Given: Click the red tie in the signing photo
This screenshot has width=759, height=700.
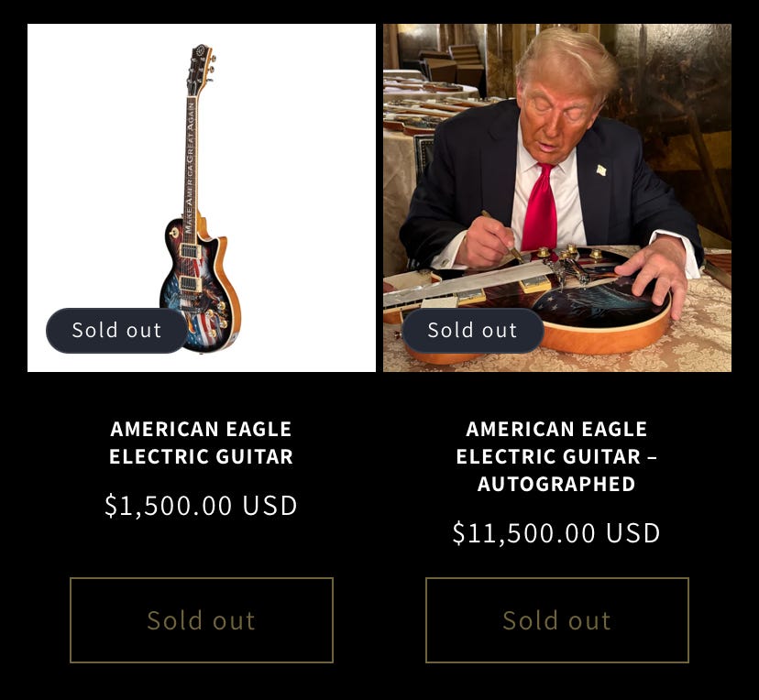Looking at the screenshot, I should pos(541,211).
